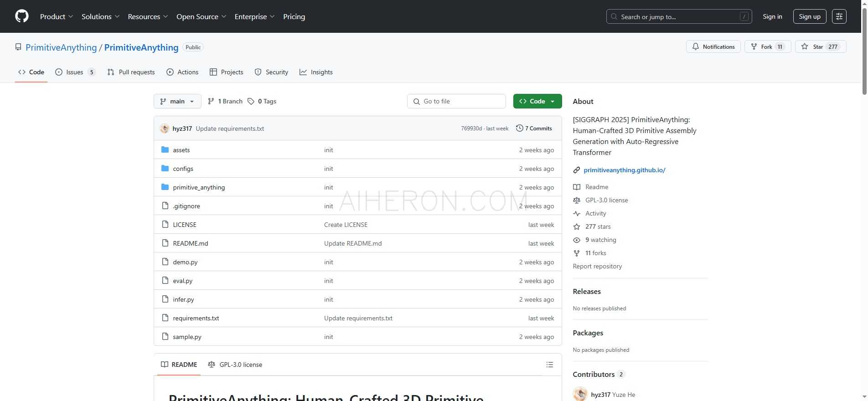Click the fork icon next to 11 forks
The image size is (868, 401).
(x=577, y=253)
